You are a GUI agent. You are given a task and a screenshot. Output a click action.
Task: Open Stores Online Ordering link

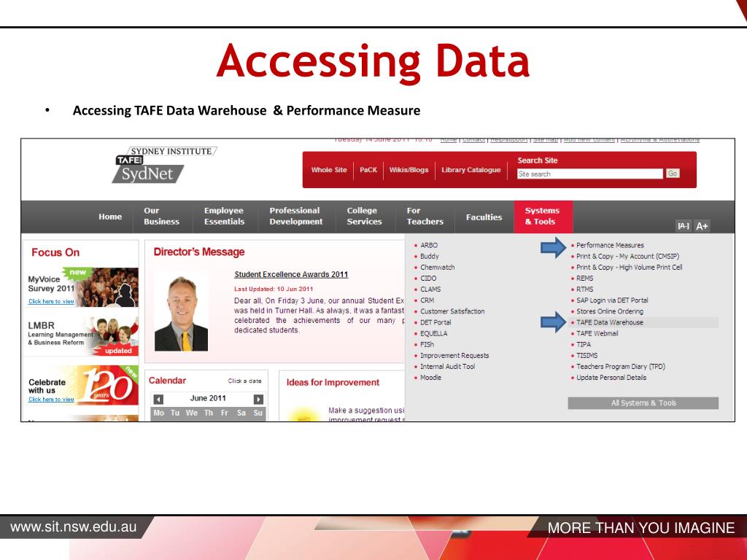(609, 311)
